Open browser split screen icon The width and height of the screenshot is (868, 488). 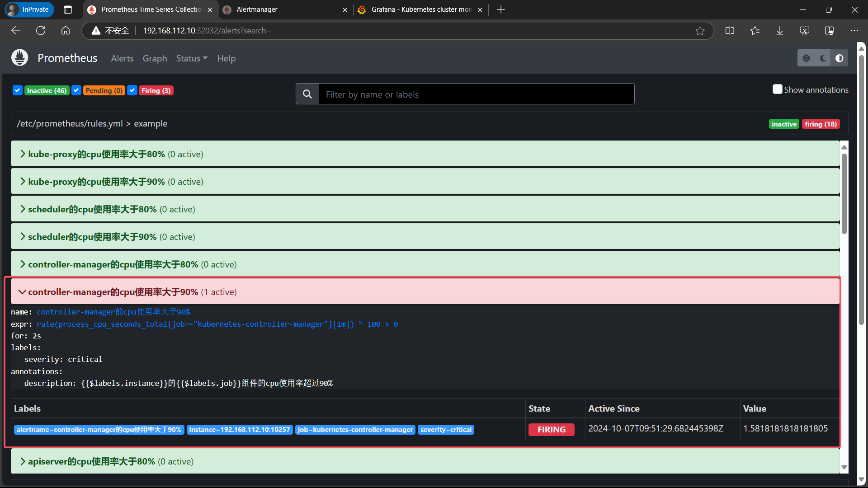pos(730,31)
